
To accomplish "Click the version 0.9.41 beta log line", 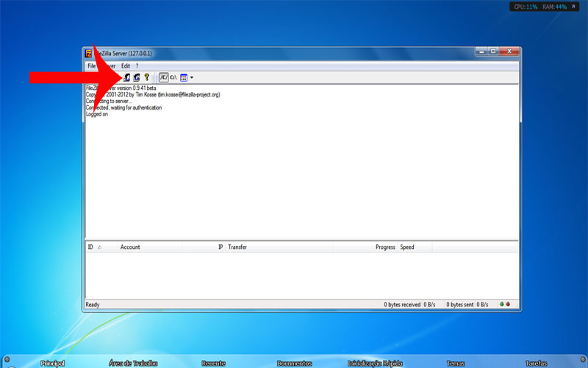I will tap(121, 88).
